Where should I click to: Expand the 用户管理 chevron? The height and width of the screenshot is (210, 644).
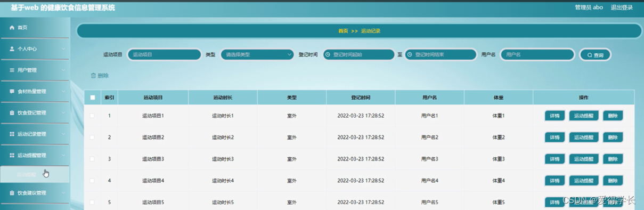[63, 70]
